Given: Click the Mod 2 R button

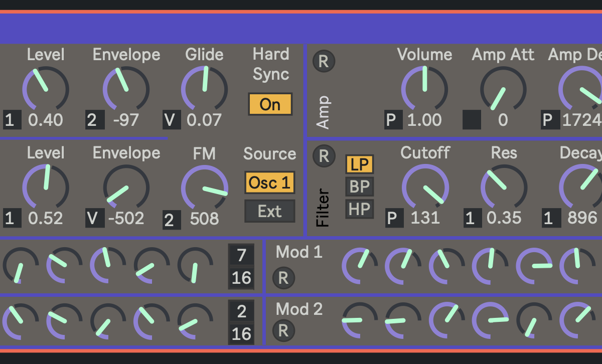Looking at the screenshot, I should pyautogui.click(x=283, y=330).
